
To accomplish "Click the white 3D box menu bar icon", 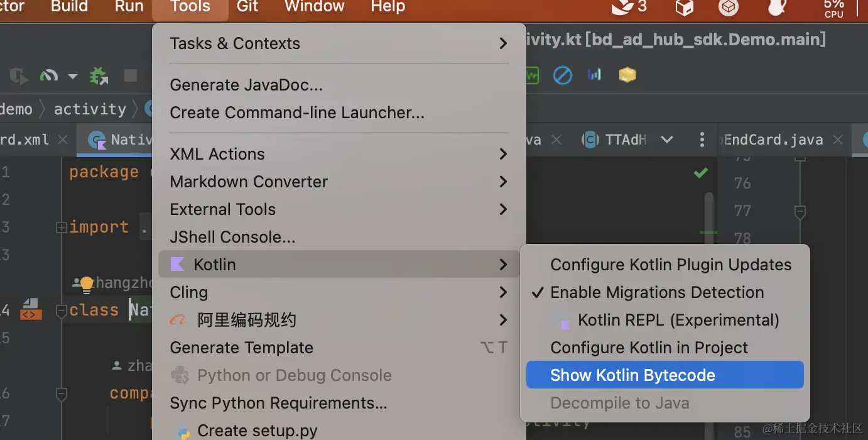I will click(x=684, y=8).
